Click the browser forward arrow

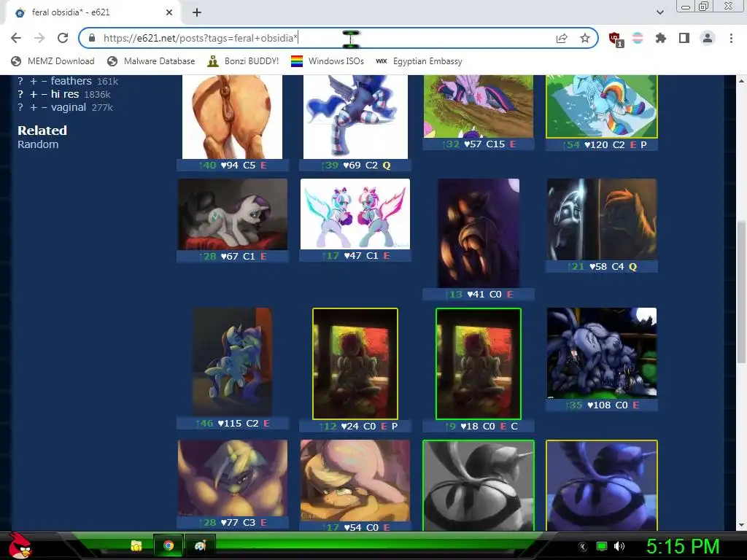pyautogui.click(x=39, y=38)
